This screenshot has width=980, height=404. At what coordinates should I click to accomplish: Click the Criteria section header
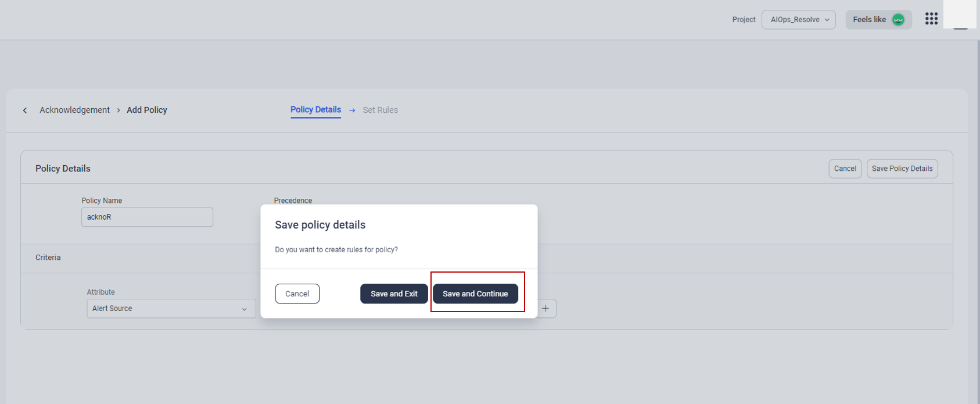tap(48, 258)
